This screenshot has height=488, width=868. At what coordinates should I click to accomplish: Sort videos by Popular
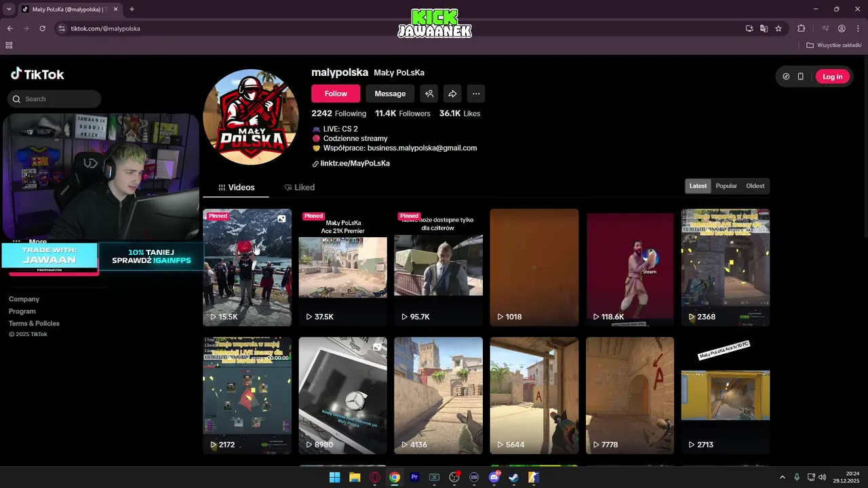(726, 186)
